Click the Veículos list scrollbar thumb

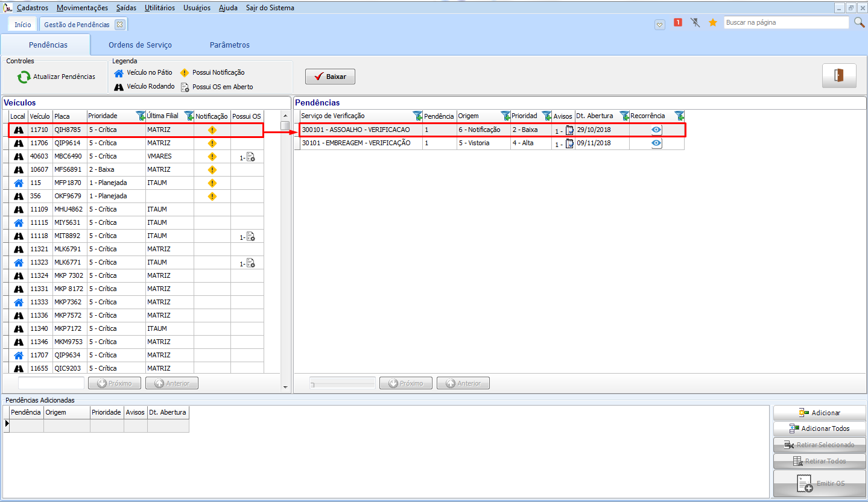285,125
